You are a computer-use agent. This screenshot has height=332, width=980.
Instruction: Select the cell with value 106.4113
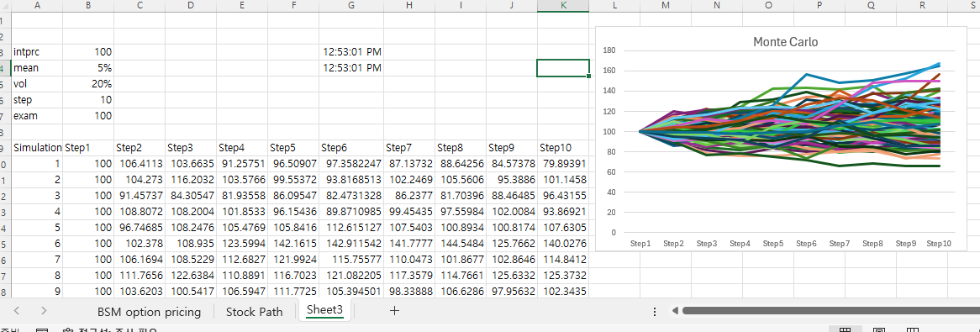[x=140, y=165]
